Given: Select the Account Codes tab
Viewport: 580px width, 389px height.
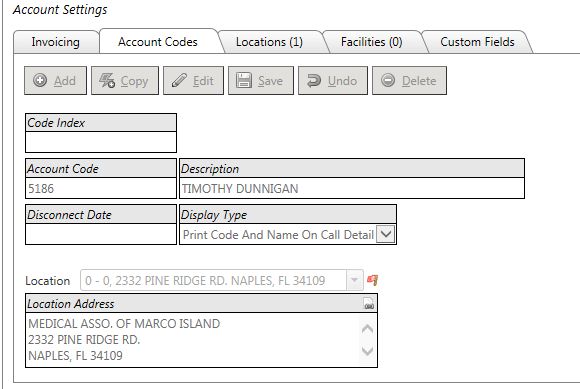Looking at the screenshot, I should (158, 42).
